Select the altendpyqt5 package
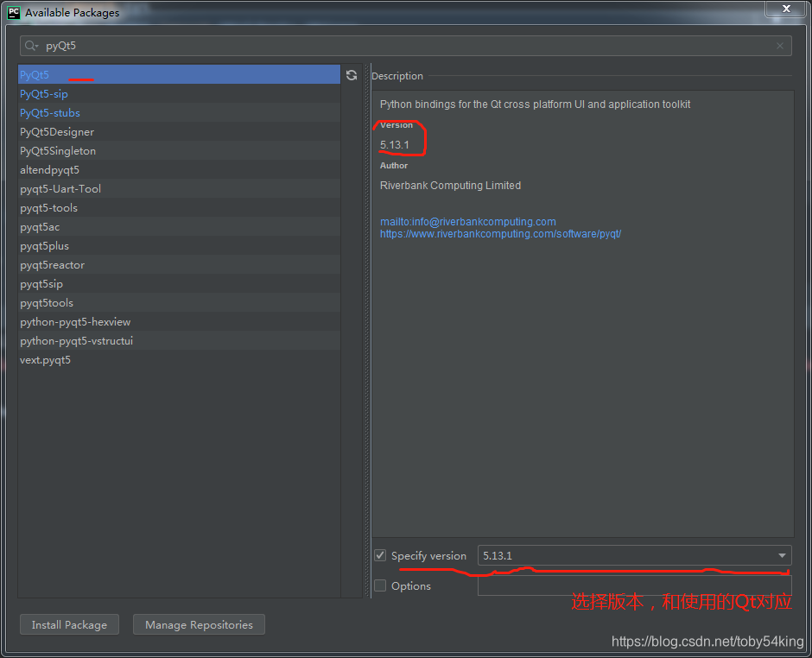Screen dimensions: 812x658 pos(179,170)
